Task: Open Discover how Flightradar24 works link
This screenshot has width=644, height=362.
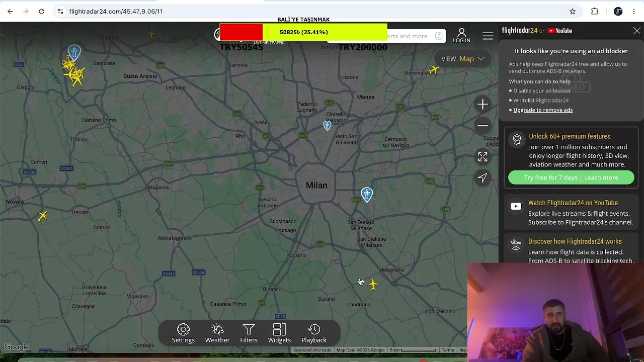Action: 575,241
